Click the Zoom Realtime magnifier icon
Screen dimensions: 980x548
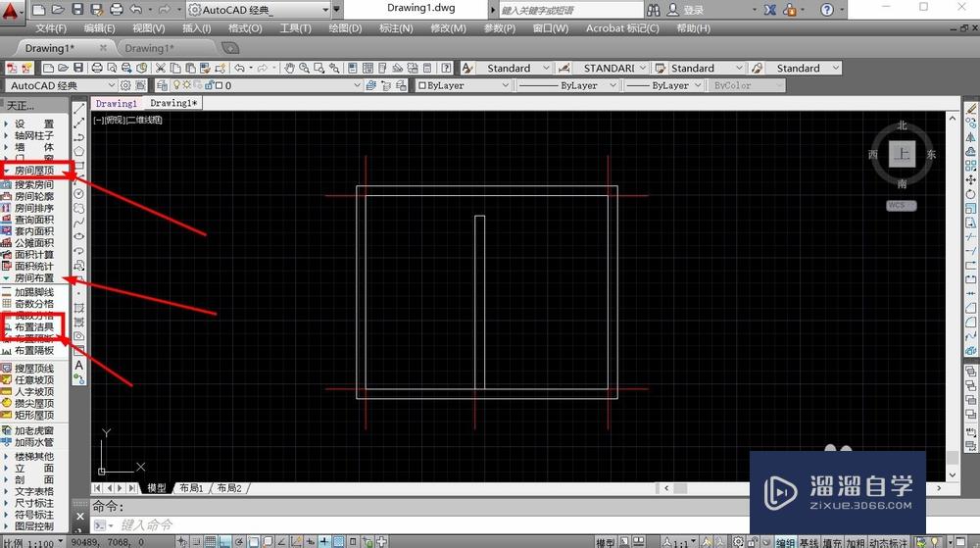pyautogui.click(x=305, y=68)
